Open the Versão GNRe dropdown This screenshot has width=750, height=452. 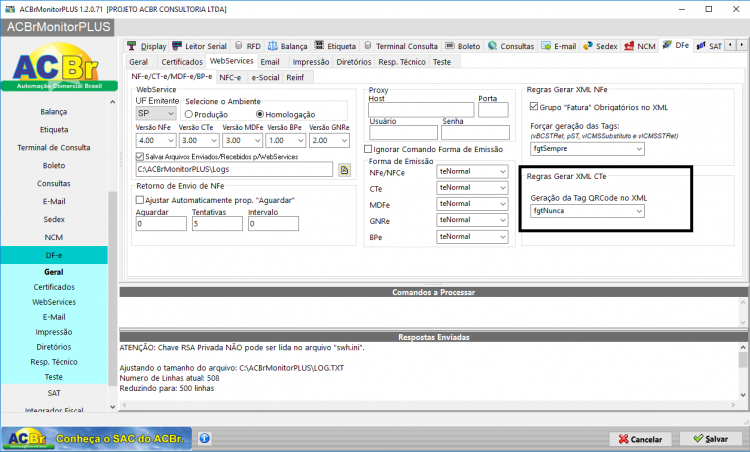pos(329,141)
